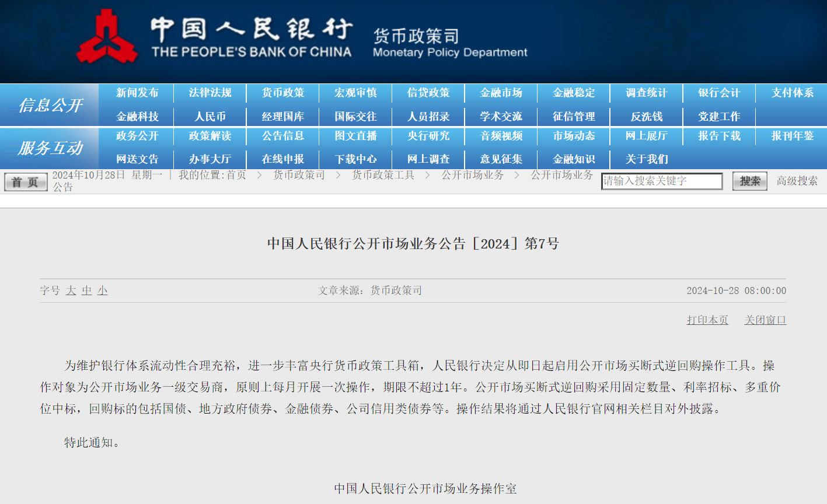Image resolution: width=827 pixels, height=504 pixels.
Task: Select 金融科技 navigation item
Action: click(x=137, y=117)
